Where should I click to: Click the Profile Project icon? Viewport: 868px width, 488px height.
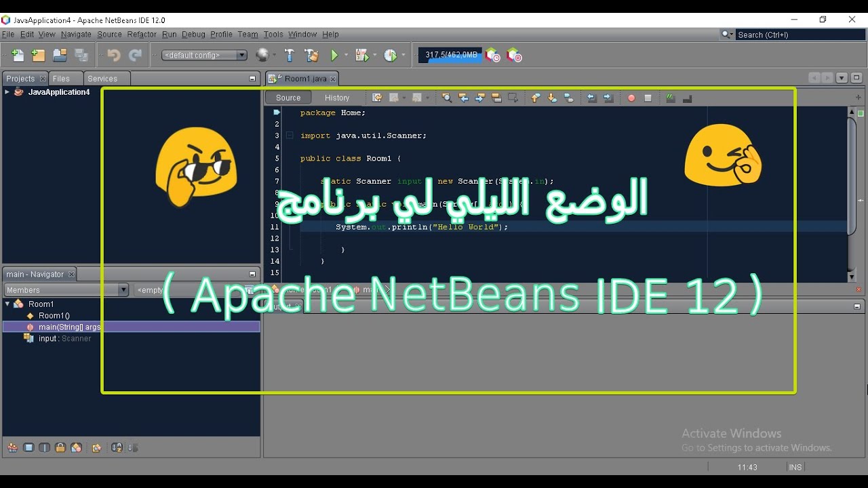tap(390, 56)
